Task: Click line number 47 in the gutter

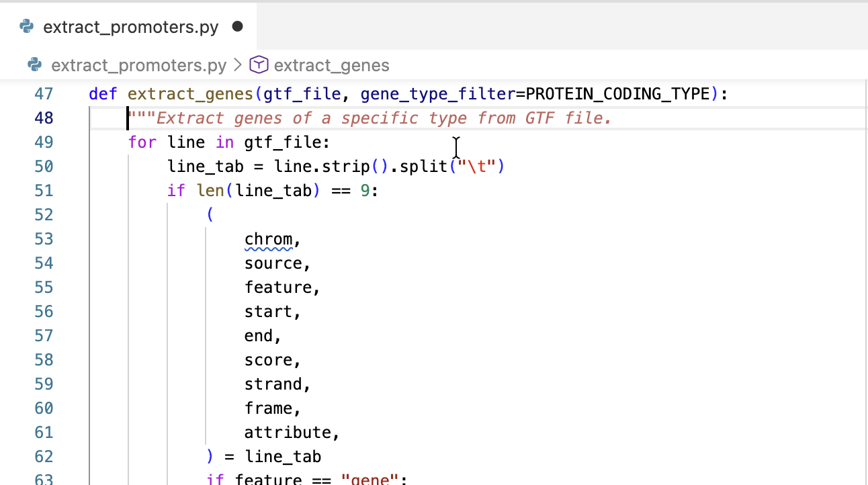Action: [43, 94]
